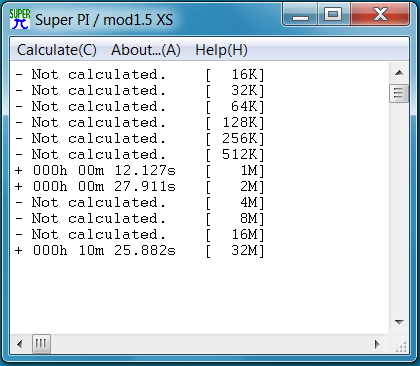Viewport: 420px width, 366px height.
Task: Click the horizontal scrollbar right arrow
Action: pyautogui.click(x=377, y=344)
